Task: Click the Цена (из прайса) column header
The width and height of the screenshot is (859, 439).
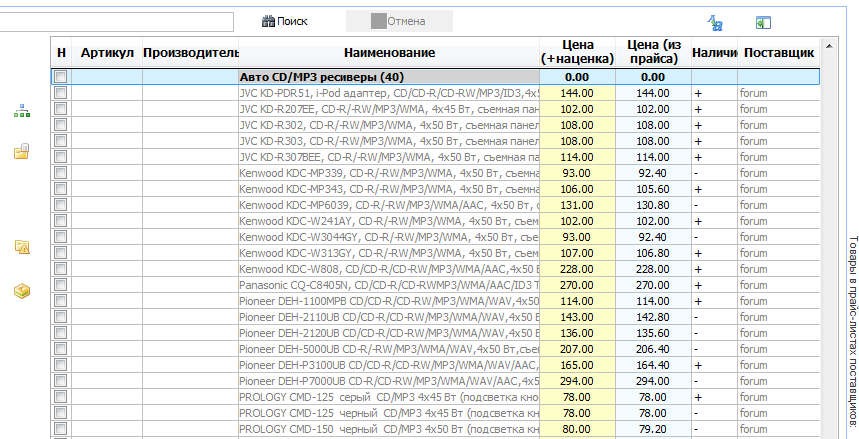Action: tap(653, 53)
